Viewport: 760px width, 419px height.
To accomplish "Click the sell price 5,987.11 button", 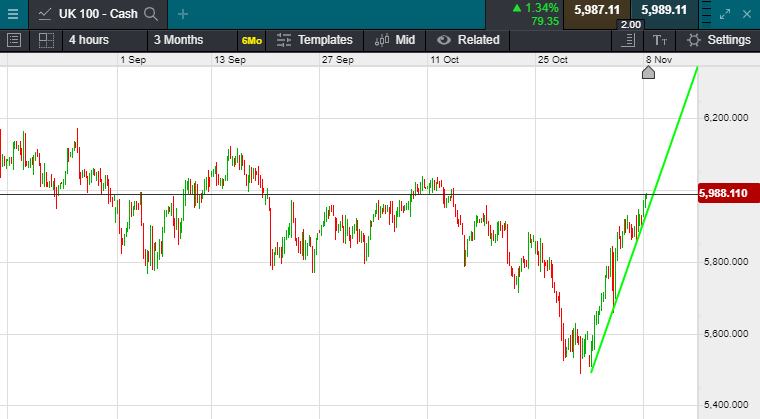I will 597,11.
